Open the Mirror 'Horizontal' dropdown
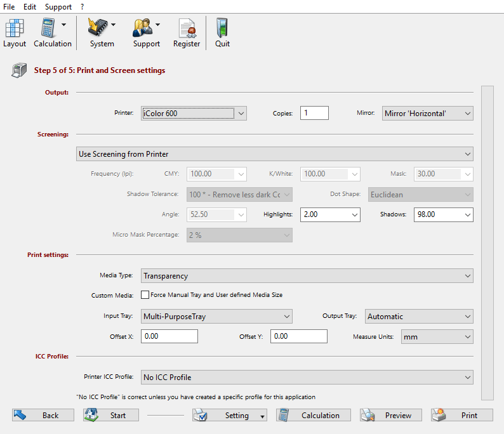Screen dimensions: 504x434 point(427,114)
